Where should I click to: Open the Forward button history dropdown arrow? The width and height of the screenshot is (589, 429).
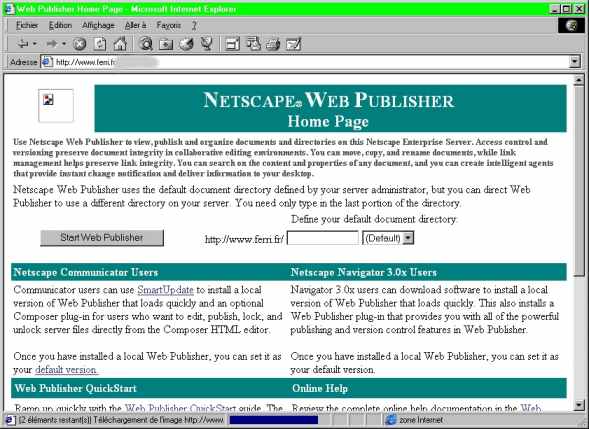click(64, 44)
